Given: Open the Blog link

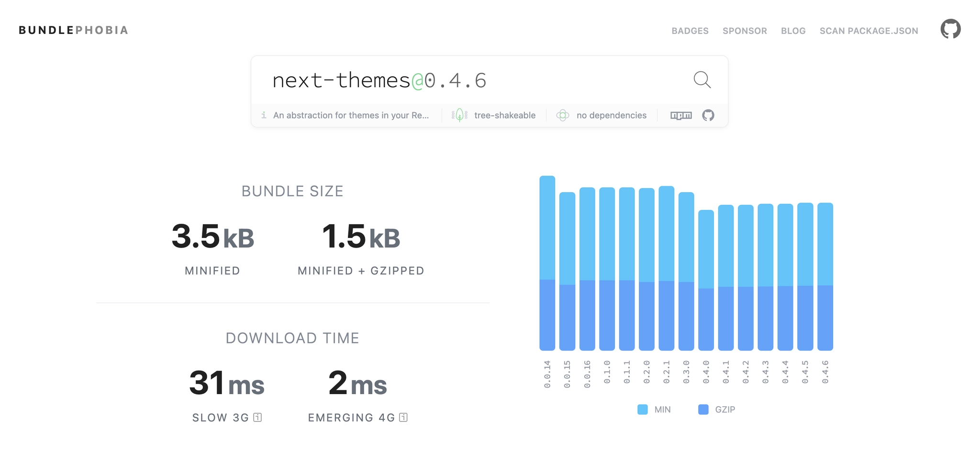Looking at the screenshot, I should [x=793, y=31].
